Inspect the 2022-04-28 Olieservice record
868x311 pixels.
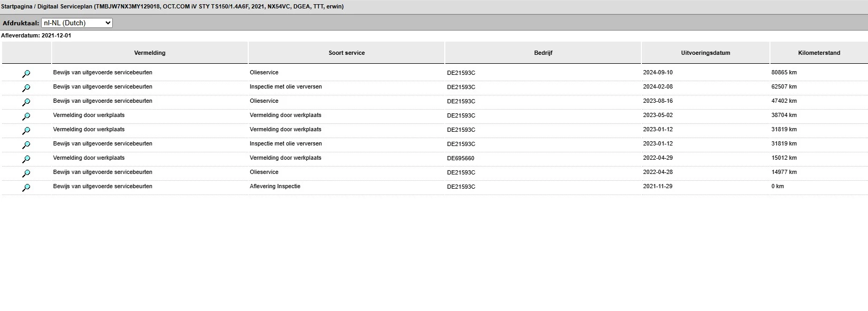point(26,173)
